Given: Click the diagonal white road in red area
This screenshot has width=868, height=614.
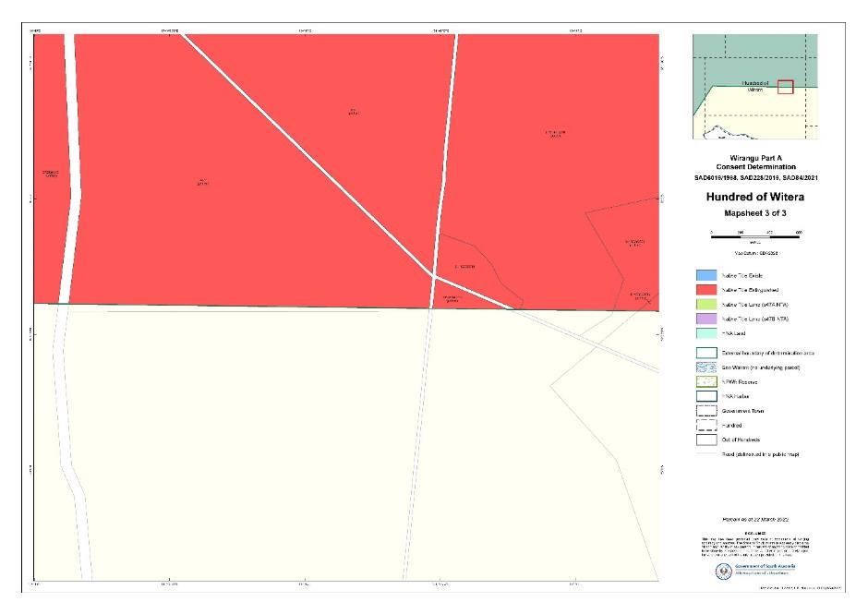Looking at the screenshot, I should coord(309,155).
